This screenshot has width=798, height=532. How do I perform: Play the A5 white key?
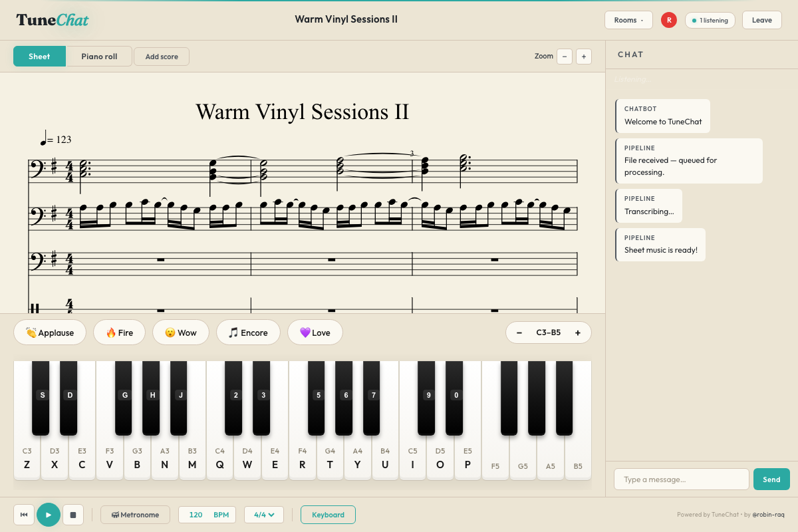[x=551, y=459]
